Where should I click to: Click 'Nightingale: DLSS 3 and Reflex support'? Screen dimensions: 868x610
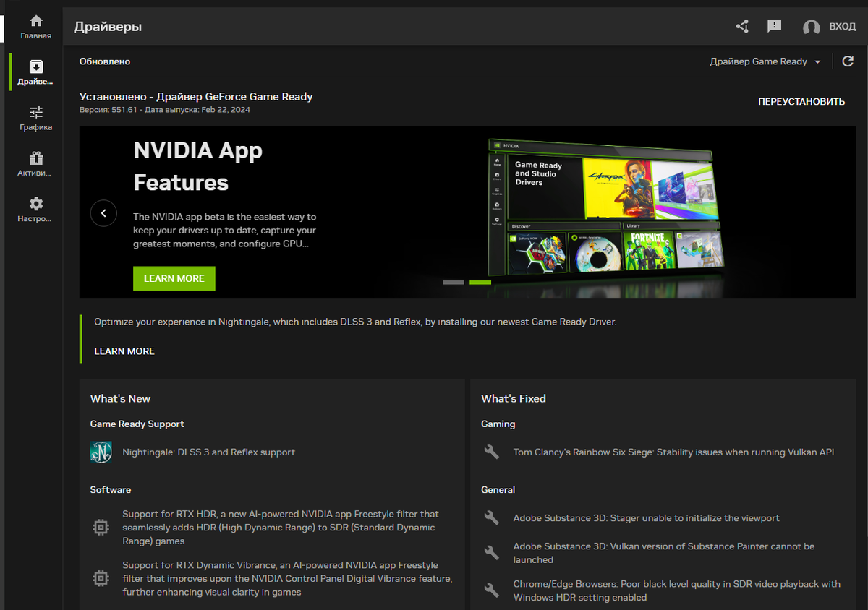(x=209, y=452)
